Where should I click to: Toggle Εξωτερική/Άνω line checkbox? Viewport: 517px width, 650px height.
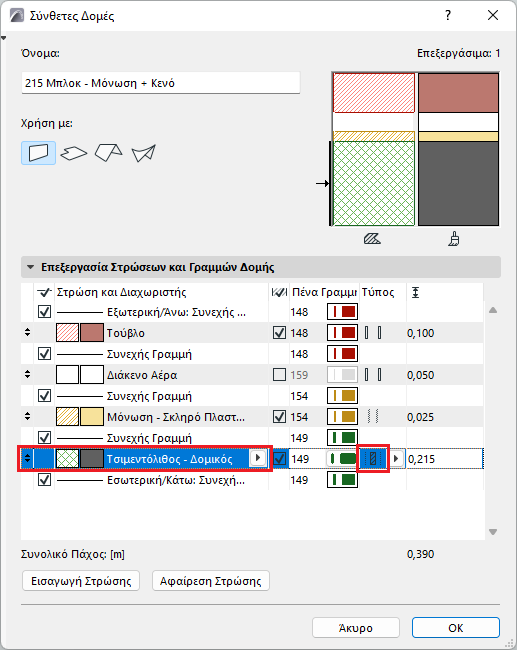click(44, 312)
